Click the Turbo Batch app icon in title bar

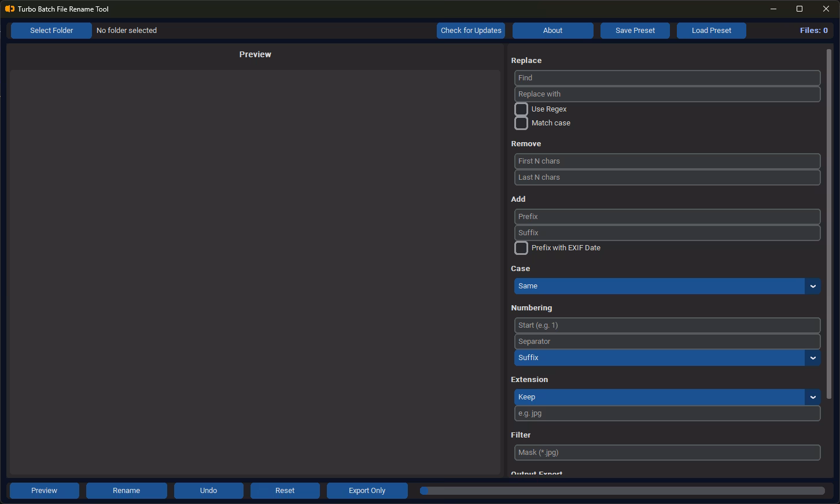pyautogui.click(x=9, y=9)
